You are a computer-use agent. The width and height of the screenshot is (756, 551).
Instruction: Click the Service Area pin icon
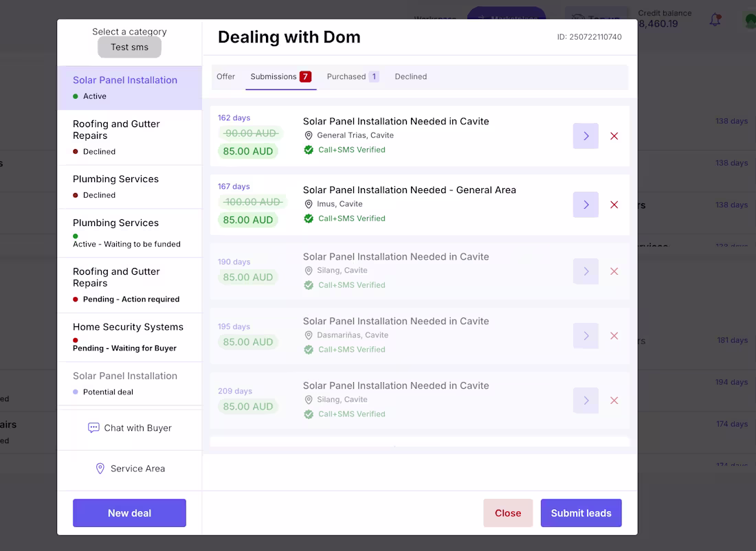(x=100, y=469)
